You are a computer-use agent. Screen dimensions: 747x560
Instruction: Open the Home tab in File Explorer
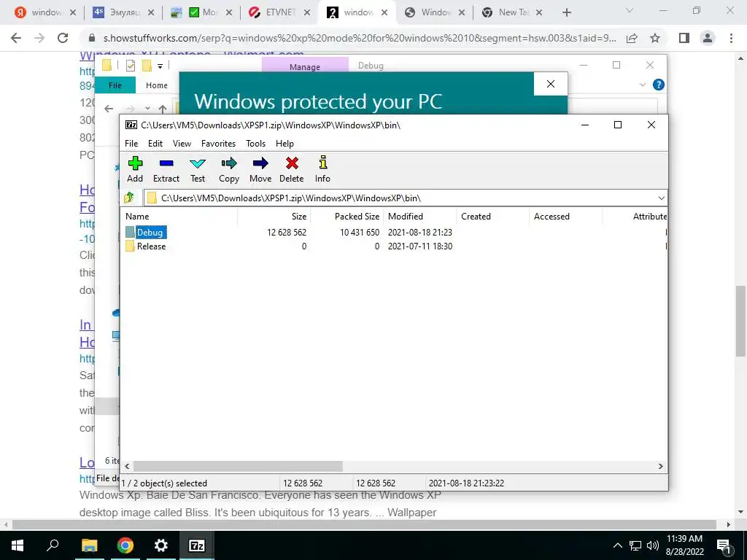point(157,85)
